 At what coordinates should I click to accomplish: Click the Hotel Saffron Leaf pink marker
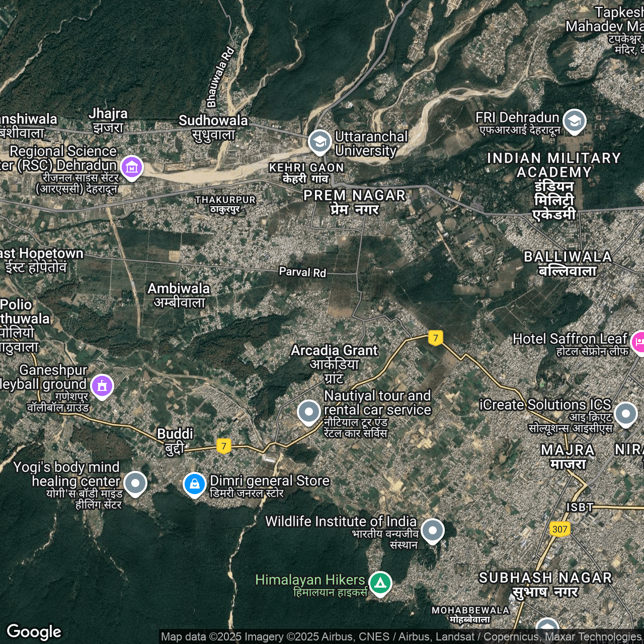pyautogui.click(x=639, y=342)
